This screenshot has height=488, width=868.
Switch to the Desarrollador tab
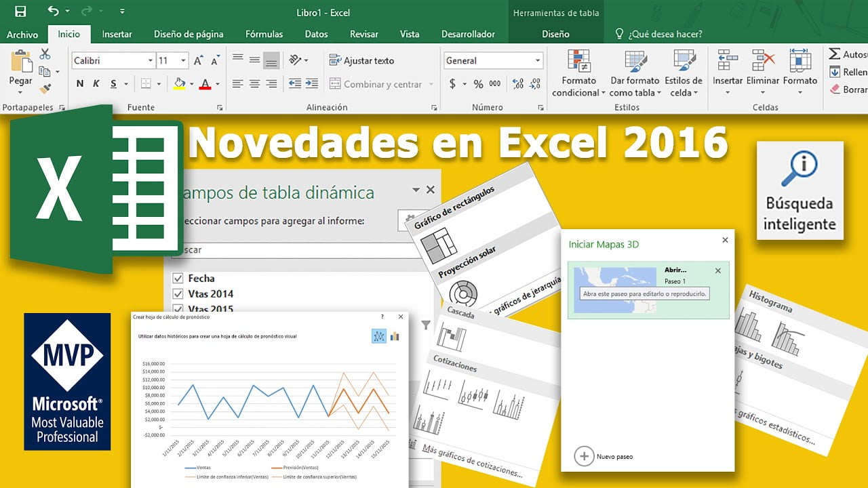(468, 34)
